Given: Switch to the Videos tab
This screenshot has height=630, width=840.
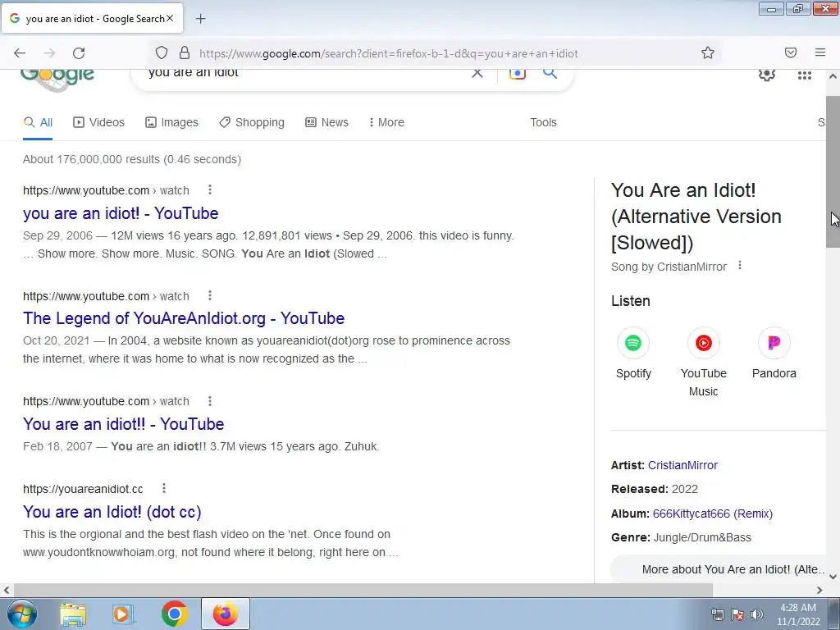Looking at the screenshot, I should [98, 122].
